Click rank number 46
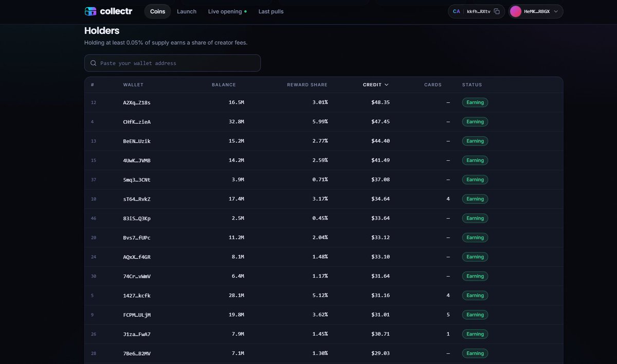The image size is (617, 364). click(x=94, y=218)
